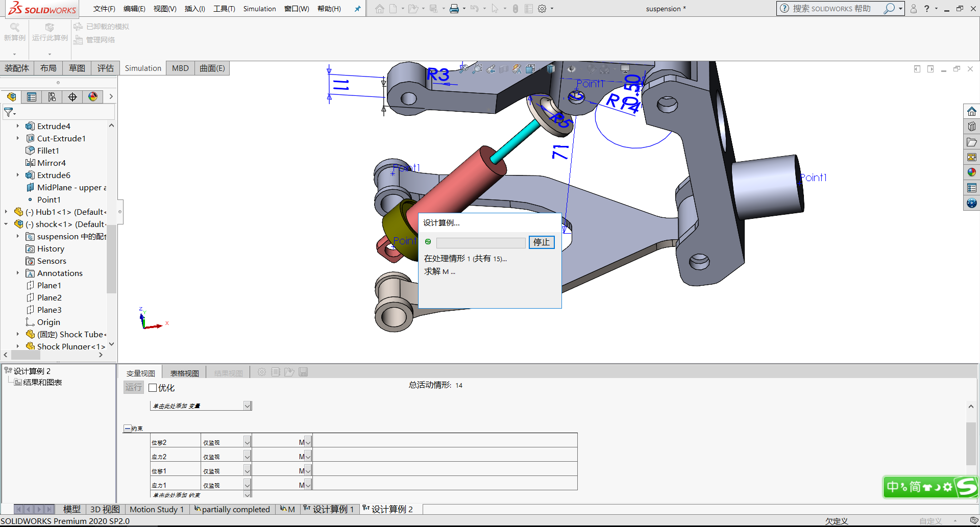Switch to the 表格视图 tab

pos(184,373)
